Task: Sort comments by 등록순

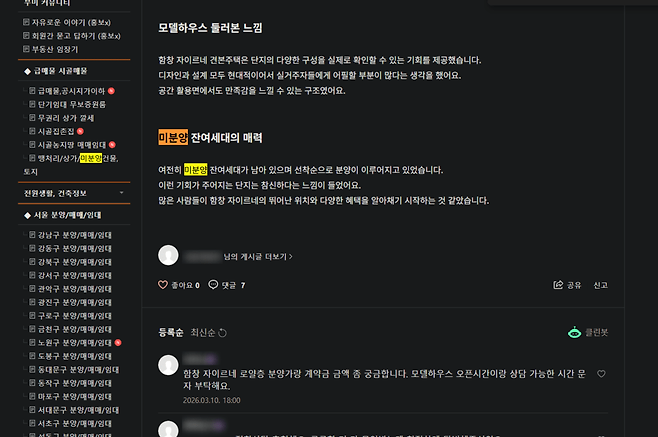Action: click(x=171, y=332)
